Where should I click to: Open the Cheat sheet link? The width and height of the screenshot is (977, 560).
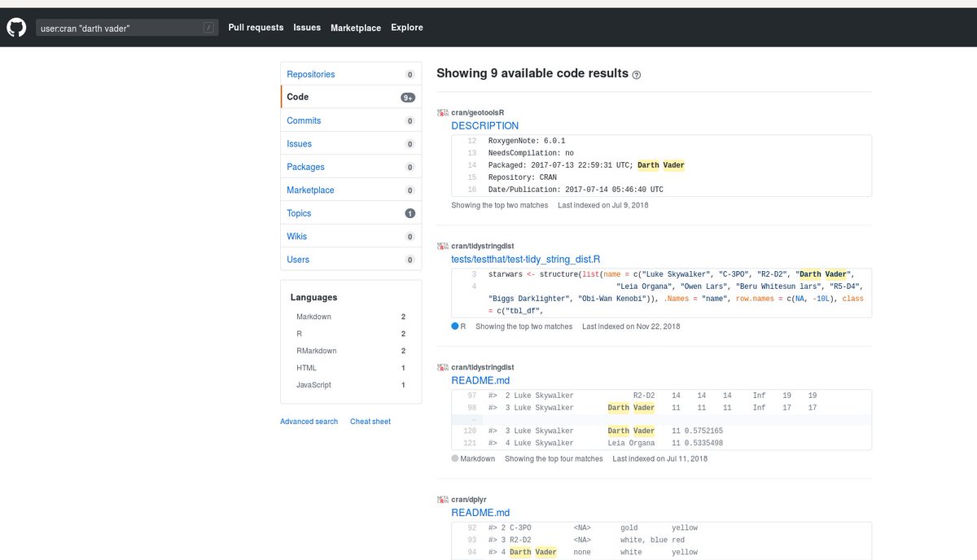(370, 422)
